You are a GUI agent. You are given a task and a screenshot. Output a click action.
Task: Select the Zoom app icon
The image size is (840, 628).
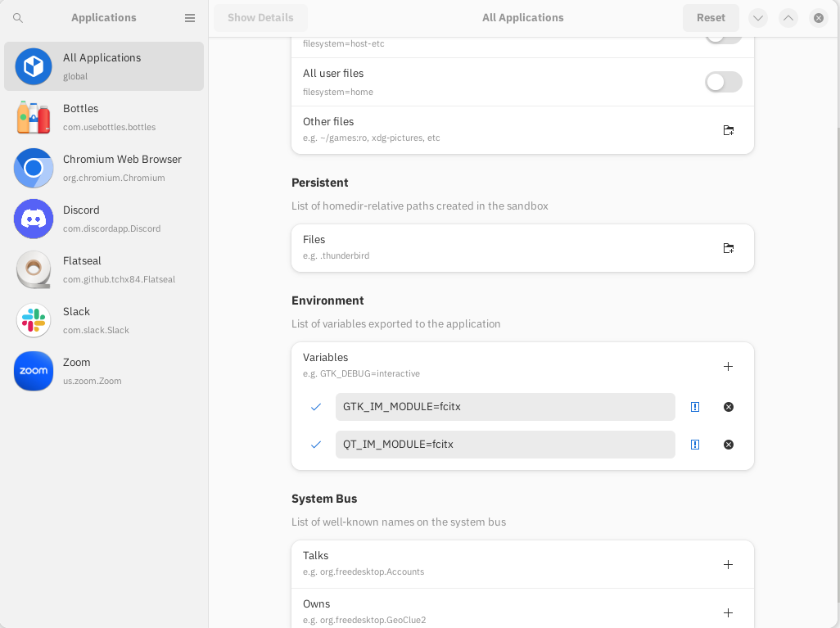pos(34,371)
